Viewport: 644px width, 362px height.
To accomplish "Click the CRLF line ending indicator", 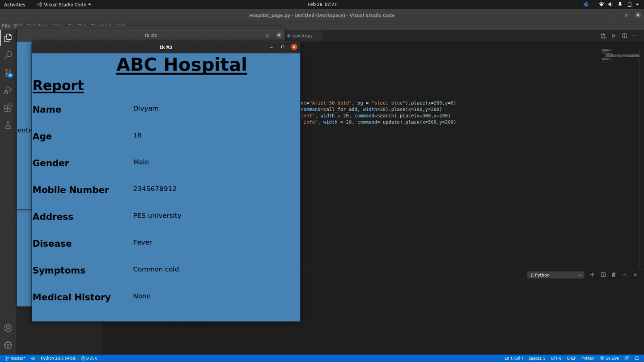I will 571,358.
